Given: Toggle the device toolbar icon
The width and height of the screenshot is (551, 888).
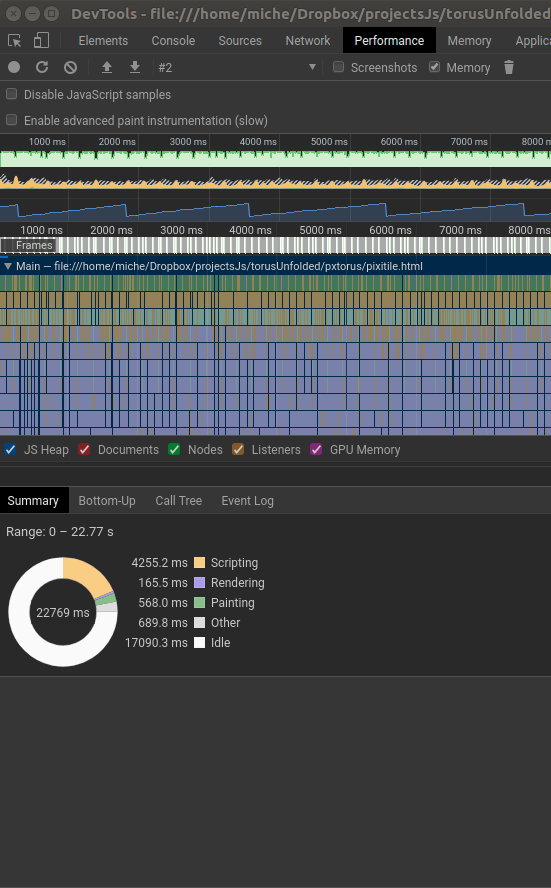Looking at the screenshot, I should coord(41,40).
